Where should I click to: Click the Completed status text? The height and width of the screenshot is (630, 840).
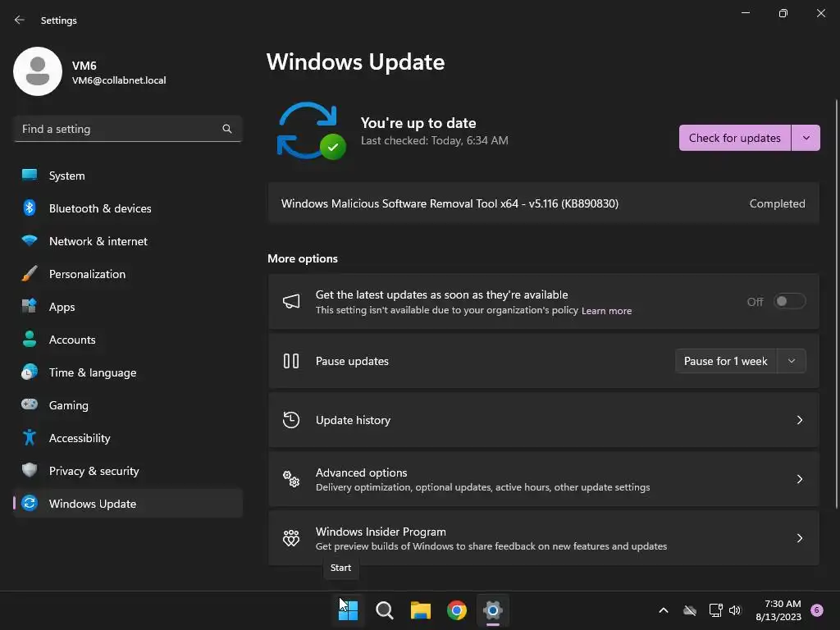pos(777,203)
